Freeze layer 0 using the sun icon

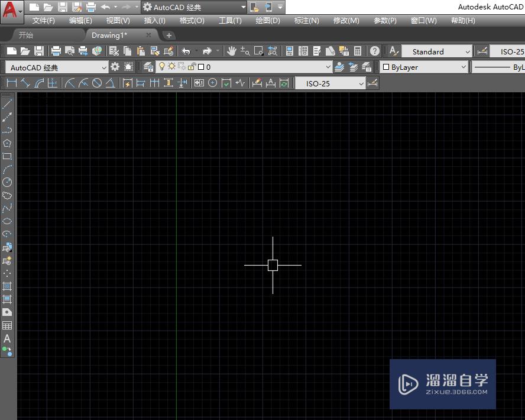coord(172,66)
